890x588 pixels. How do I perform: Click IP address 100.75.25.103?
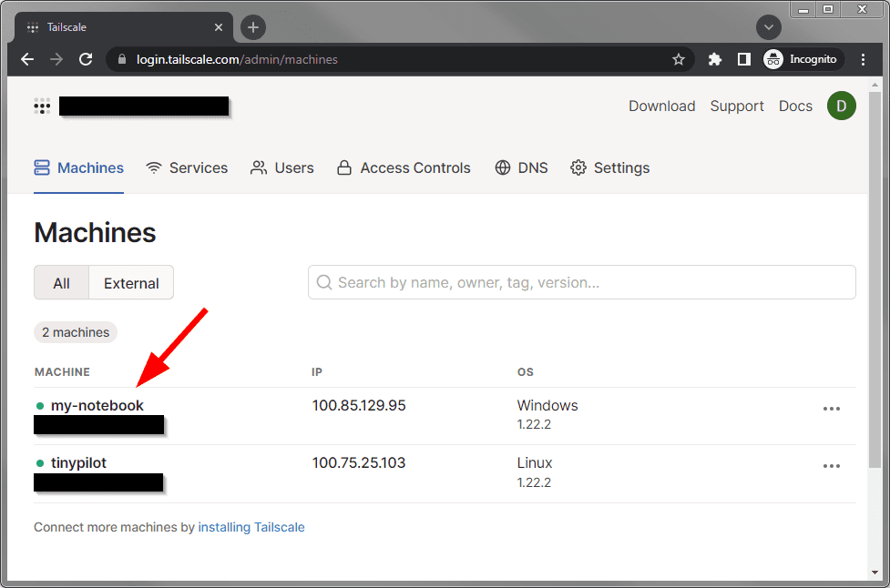[x=359, y=462]
